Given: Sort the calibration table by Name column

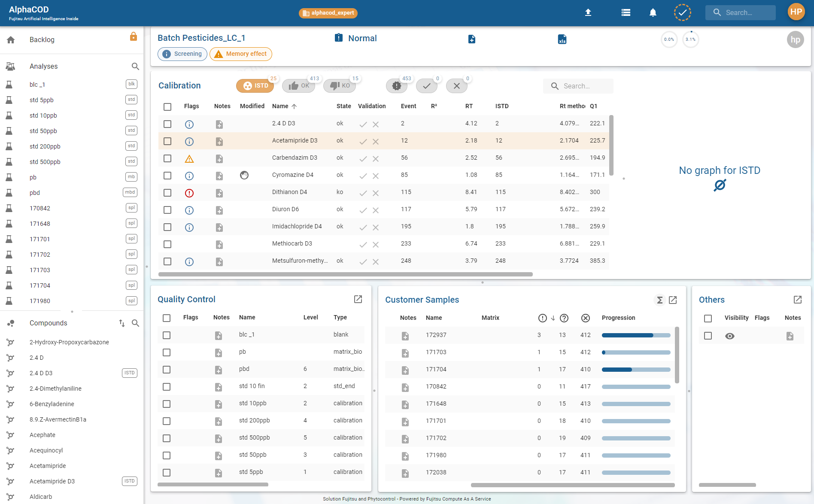Looking at the screenshot, I should coord(280,106).
